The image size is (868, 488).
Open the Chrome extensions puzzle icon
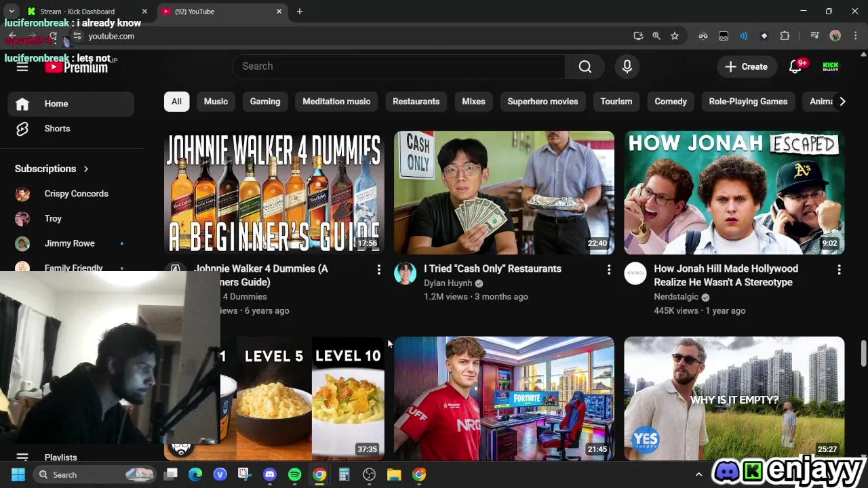[785, 36]
